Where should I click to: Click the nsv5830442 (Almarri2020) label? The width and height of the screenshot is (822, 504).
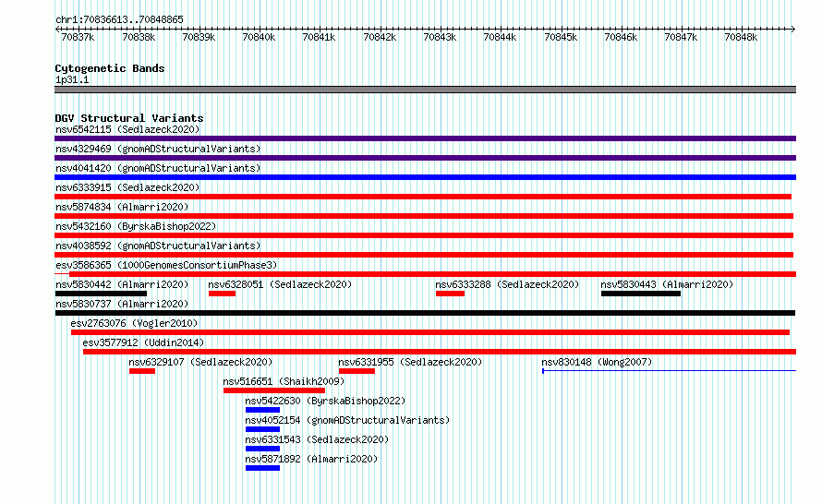[122, 284]
